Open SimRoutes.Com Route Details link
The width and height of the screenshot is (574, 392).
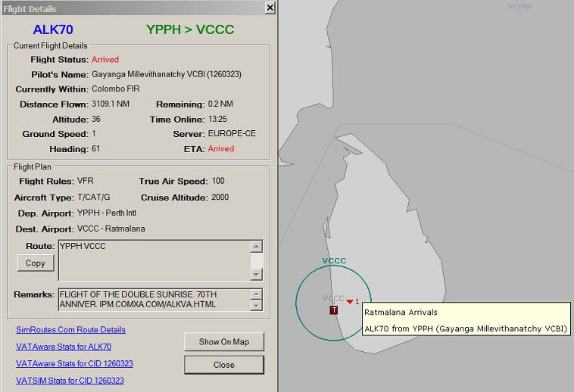point(70,330)
